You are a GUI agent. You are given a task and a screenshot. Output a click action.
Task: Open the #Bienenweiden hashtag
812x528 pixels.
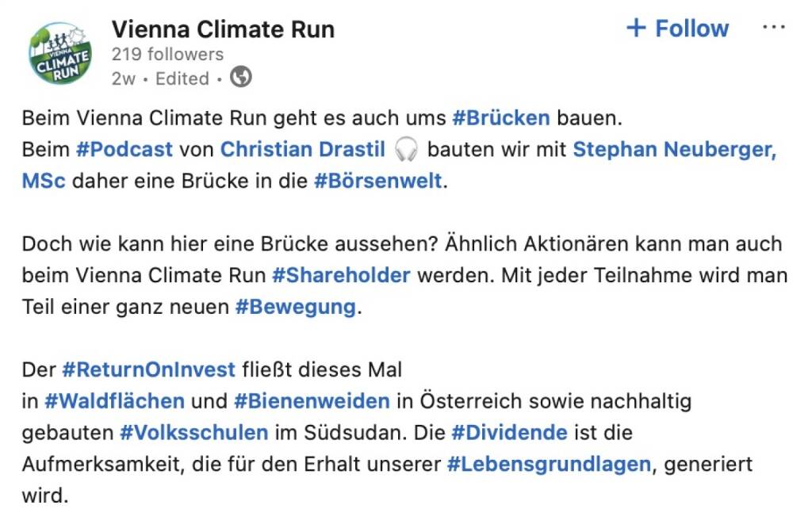[312, 401]
